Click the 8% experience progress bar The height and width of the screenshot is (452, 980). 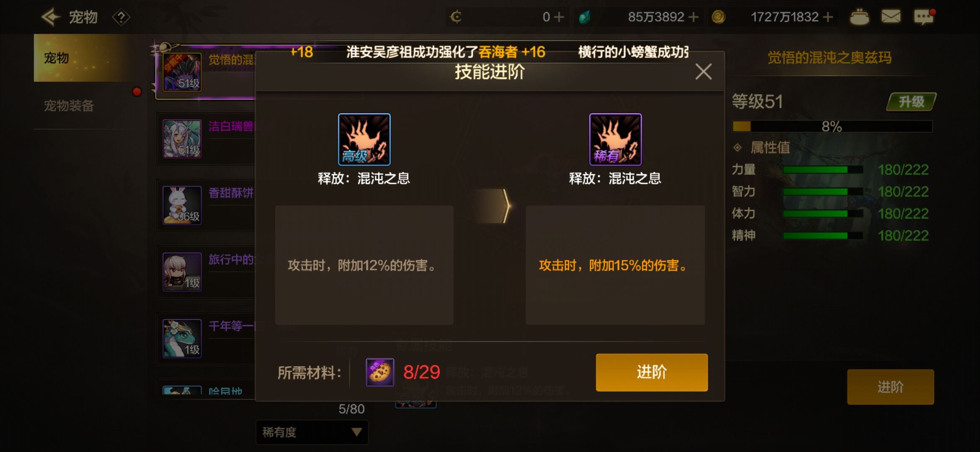[832, 126]
